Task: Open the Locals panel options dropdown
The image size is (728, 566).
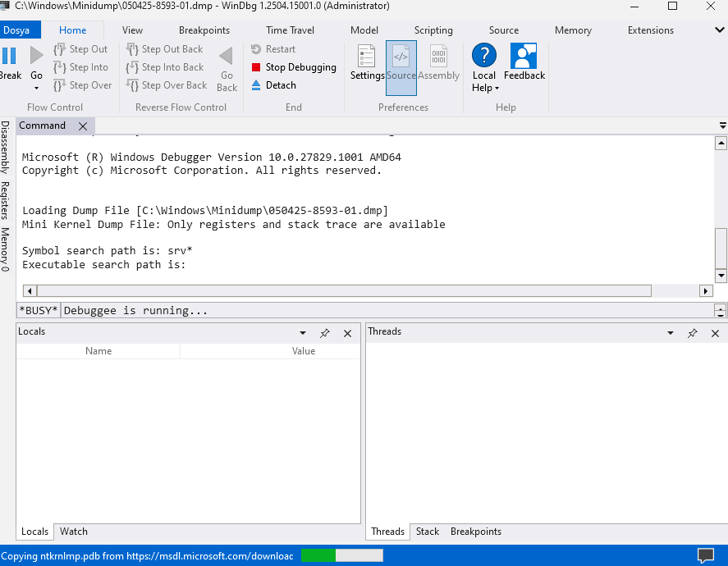Action: pyautogui.click(x=303, y=333)
